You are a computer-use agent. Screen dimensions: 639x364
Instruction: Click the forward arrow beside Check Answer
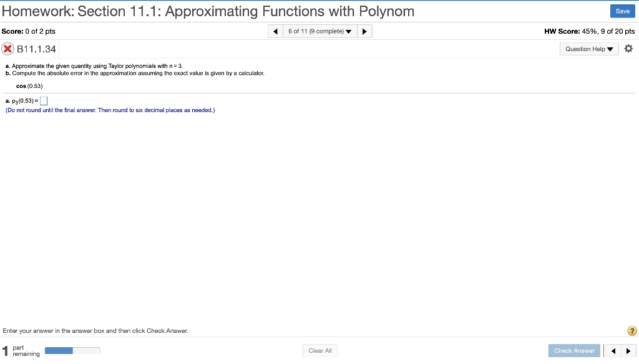[630, 350]
